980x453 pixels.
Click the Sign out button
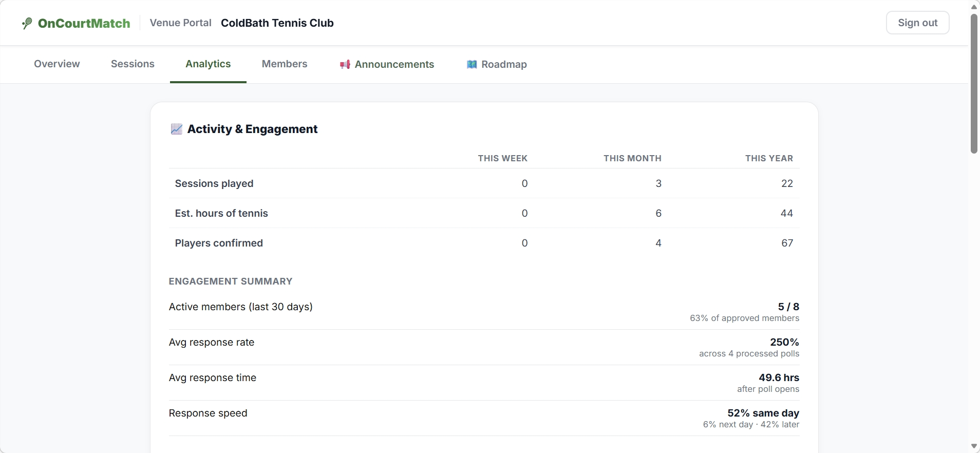pyautogui.click(x=917, y=23)
